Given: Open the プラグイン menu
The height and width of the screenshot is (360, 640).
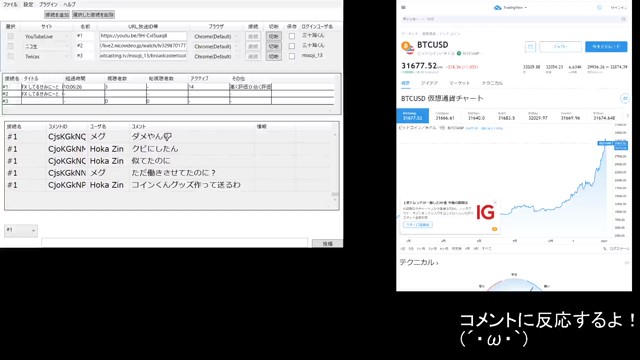Looking at the screenshot, I should [48, 4].
